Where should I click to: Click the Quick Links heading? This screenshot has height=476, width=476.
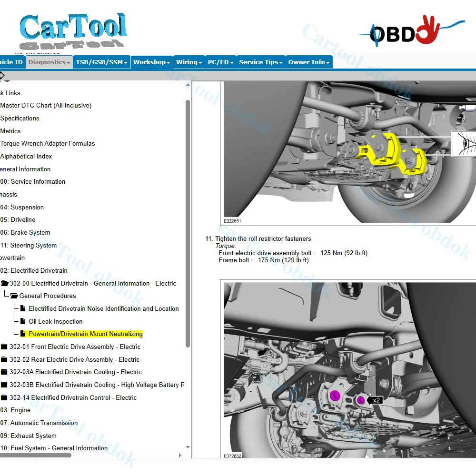point(10,93)
